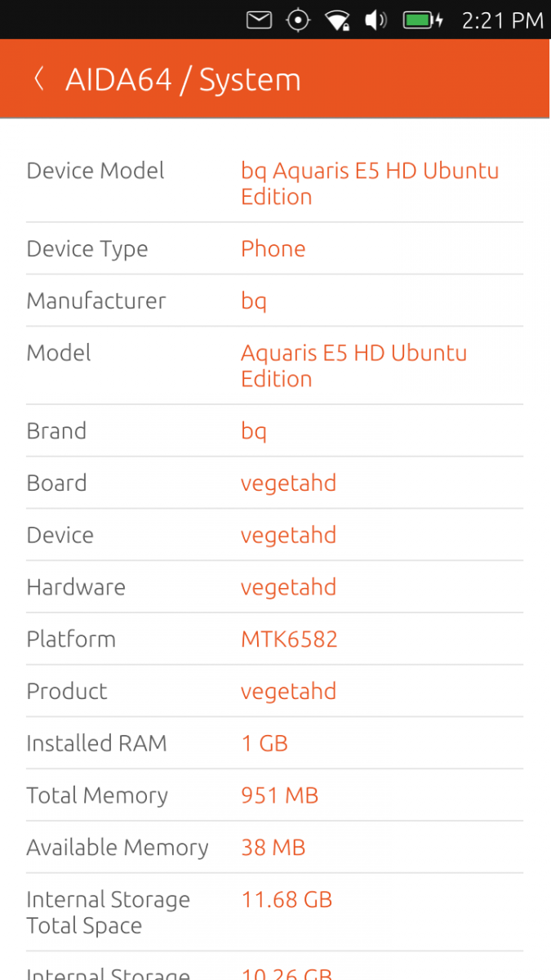Select the Total Memory 951 MB value

[x=279, y=795]
